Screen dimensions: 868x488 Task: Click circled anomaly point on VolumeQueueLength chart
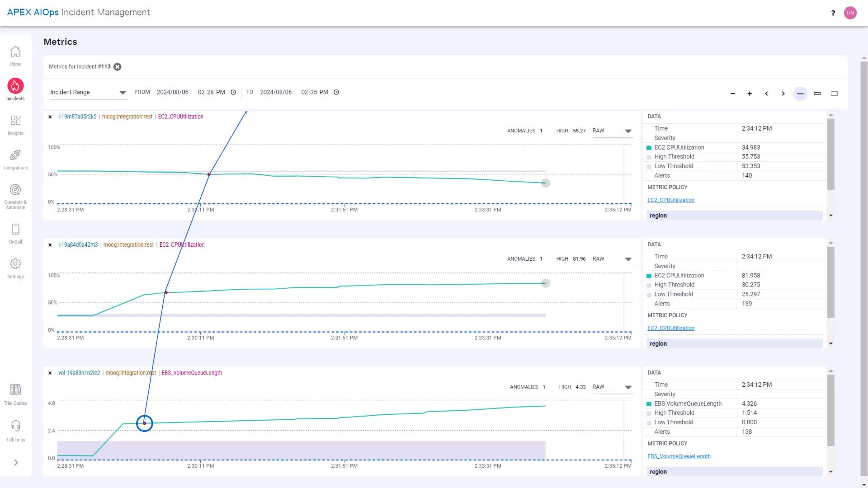[x=145, y=423]
